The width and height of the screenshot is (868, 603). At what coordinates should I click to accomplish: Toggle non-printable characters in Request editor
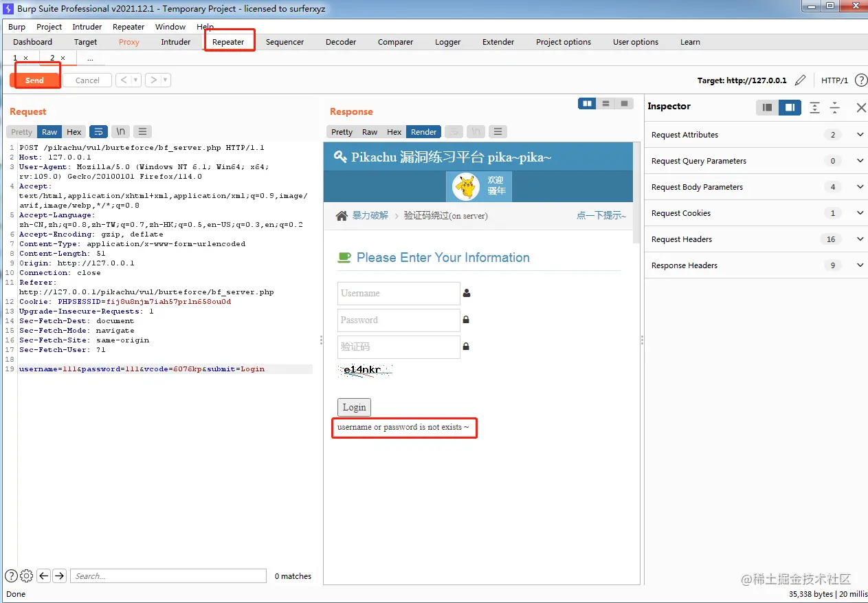tap(120, 131)
